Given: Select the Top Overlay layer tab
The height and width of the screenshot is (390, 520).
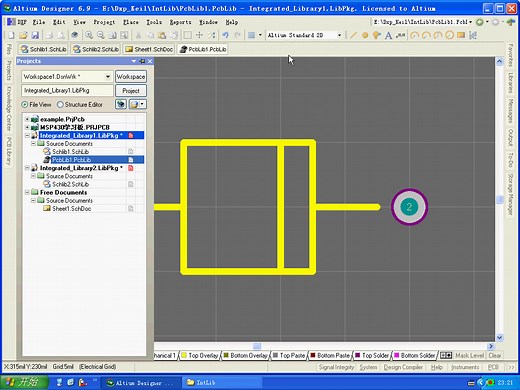Looking at the screenshot, I should pyautogui.click(x=200, y=355).
